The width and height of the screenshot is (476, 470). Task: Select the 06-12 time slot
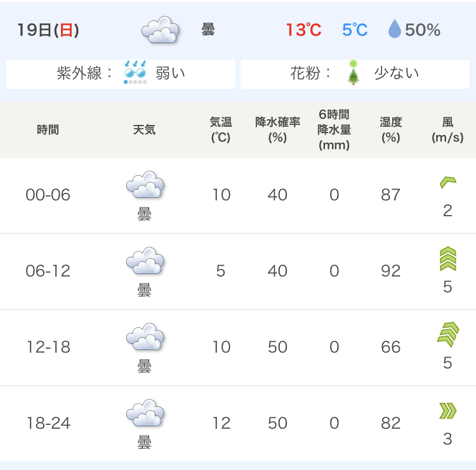(48, 271)
